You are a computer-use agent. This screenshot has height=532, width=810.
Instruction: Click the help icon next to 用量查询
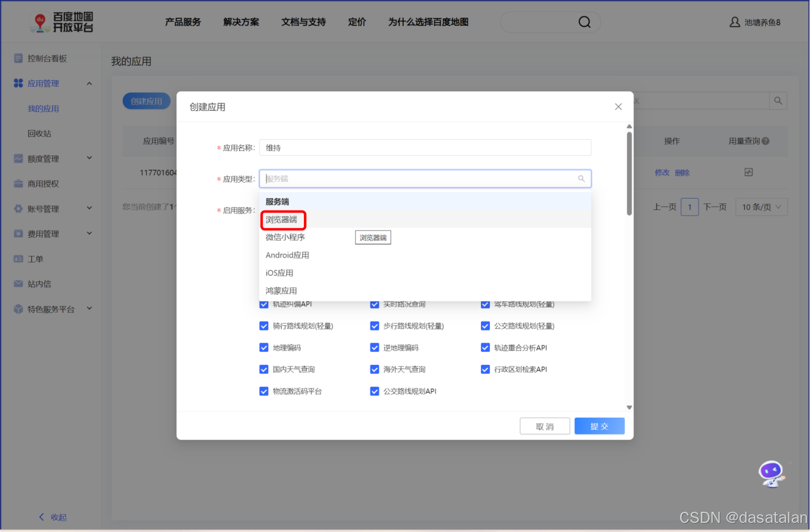pos(766,141)
